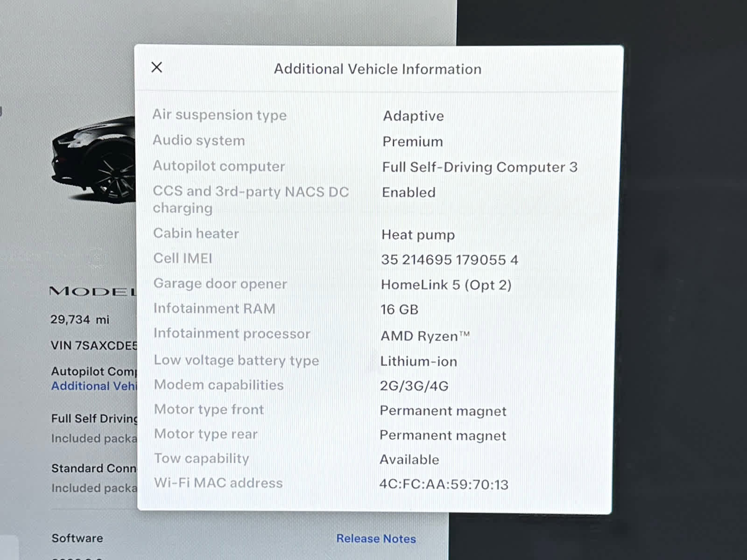Select the 'Audio system' label
This screenshot has height=560, width=747.
pos(198,140)
